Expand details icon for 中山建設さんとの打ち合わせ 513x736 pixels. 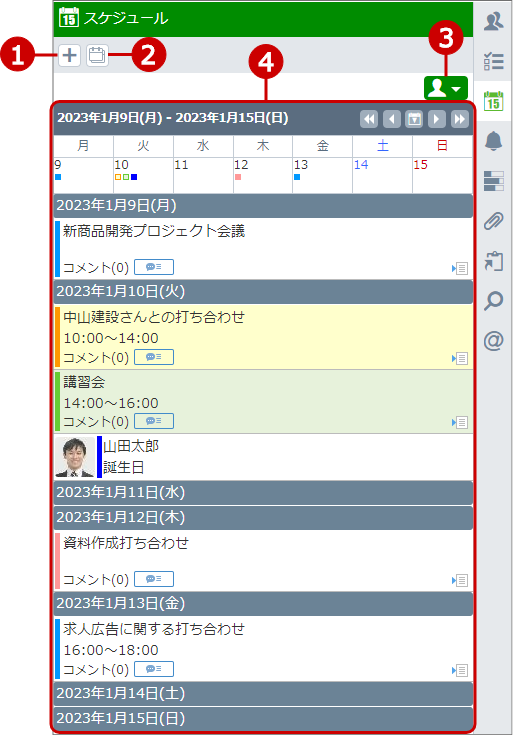pyautogui.click(x=460, y=359)
